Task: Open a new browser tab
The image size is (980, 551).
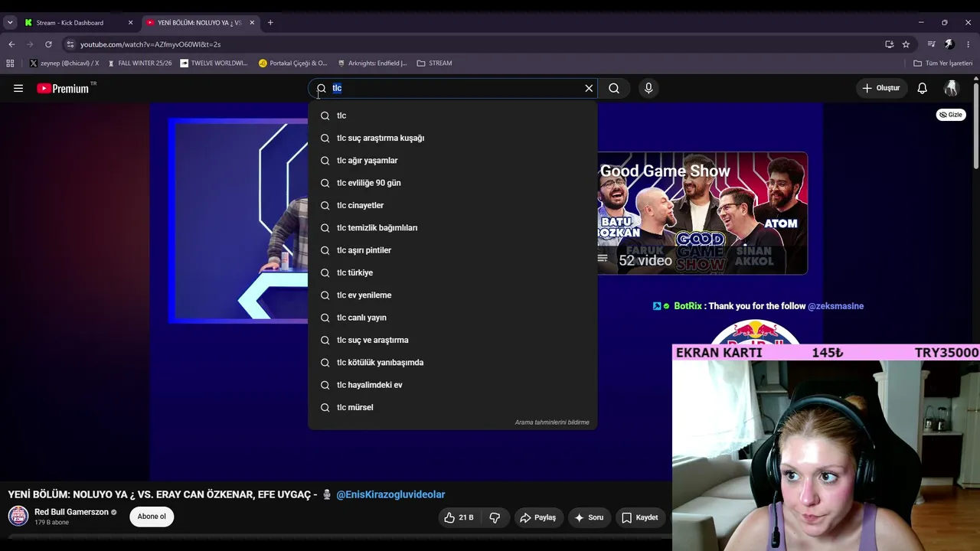Action: (270, 23)
